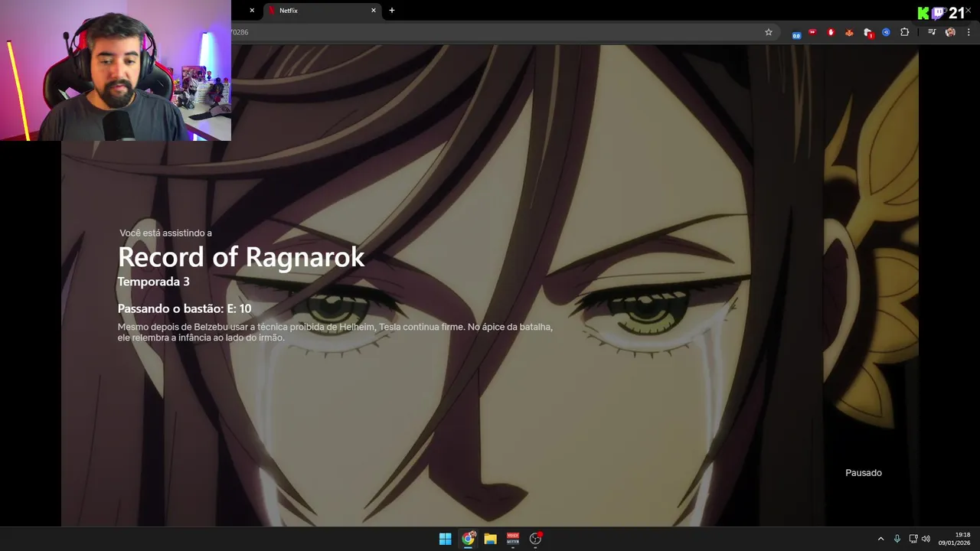Resume the paused Netflix video

[x=490, y=285]
